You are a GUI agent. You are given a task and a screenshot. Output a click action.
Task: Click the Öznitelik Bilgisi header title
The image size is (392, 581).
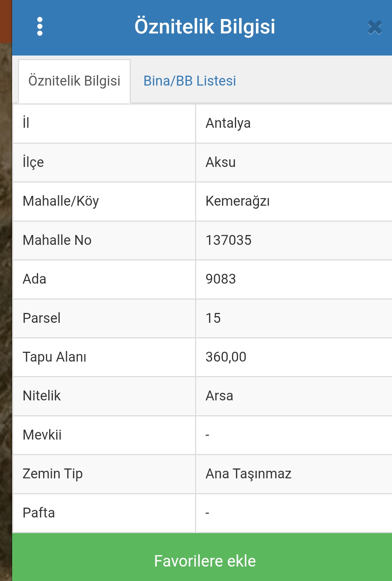[205, 27]
